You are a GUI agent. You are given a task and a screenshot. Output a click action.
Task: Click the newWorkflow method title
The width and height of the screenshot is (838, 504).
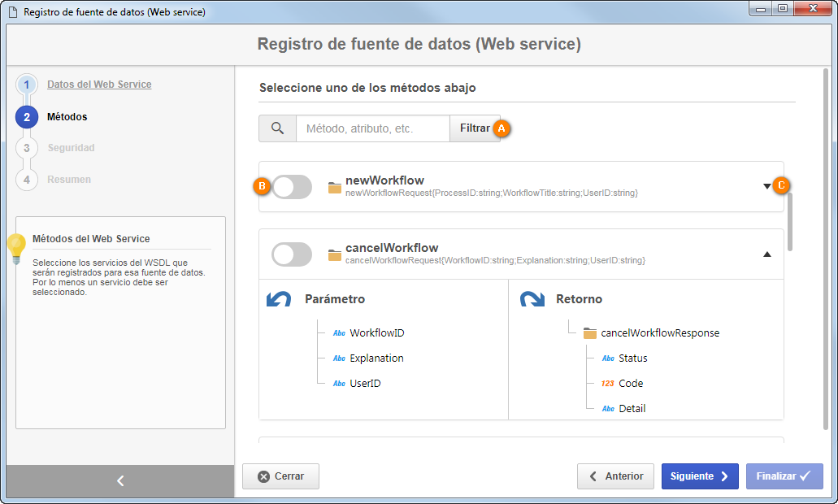click(x=384, y=180)
